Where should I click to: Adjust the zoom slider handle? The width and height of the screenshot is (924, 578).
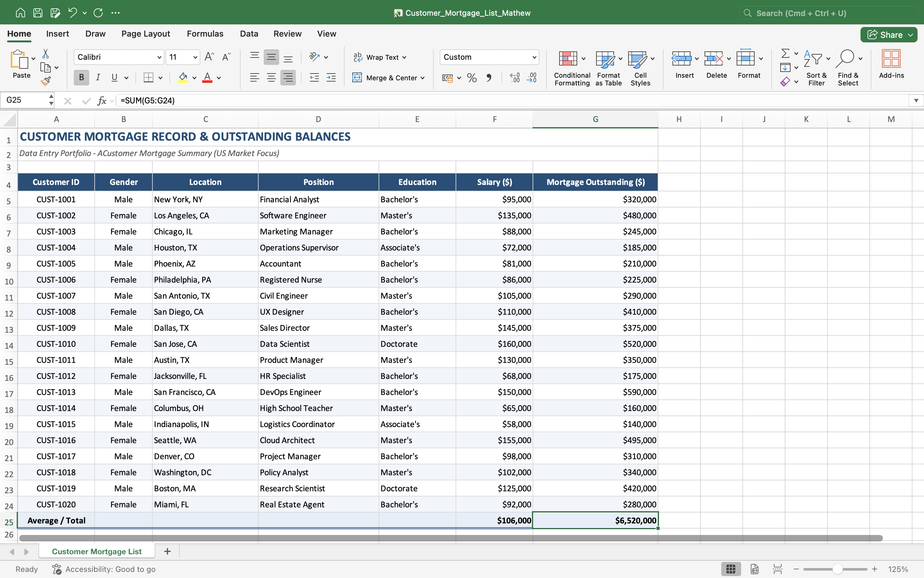(837, 569)
